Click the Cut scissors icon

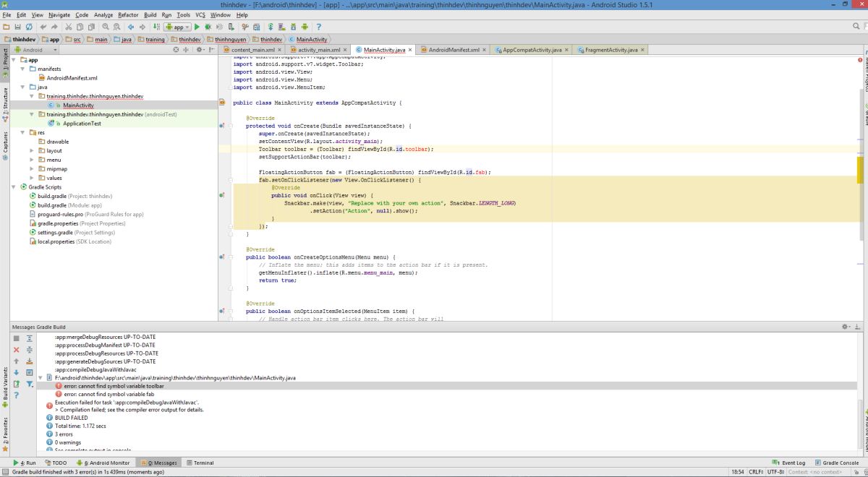pyautogui.click(x=69, y=27)
